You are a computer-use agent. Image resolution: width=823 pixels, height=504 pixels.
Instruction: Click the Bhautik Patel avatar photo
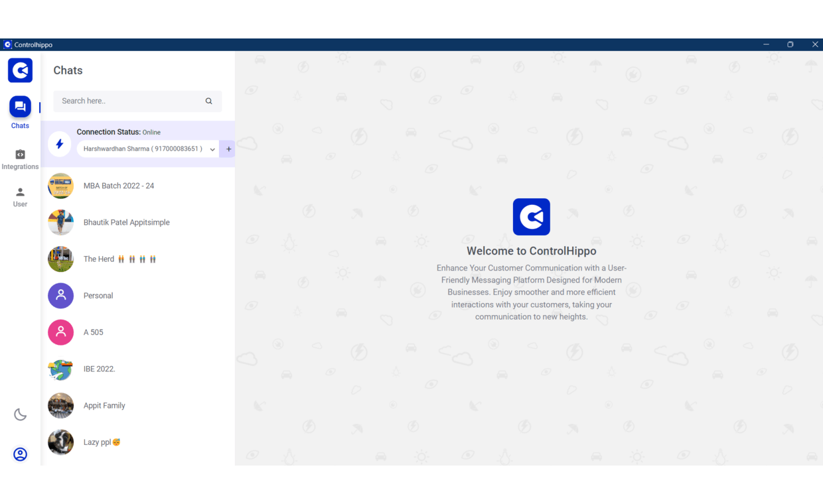60,223
